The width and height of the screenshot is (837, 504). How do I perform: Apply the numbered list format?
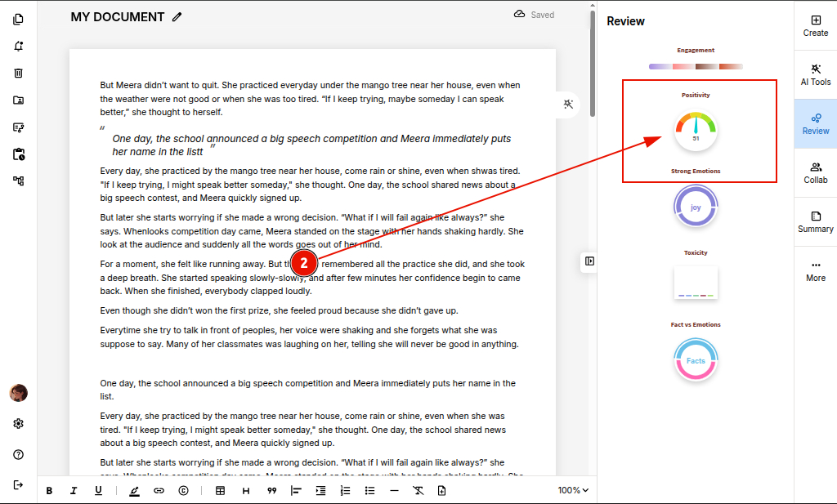click(345, 491)
